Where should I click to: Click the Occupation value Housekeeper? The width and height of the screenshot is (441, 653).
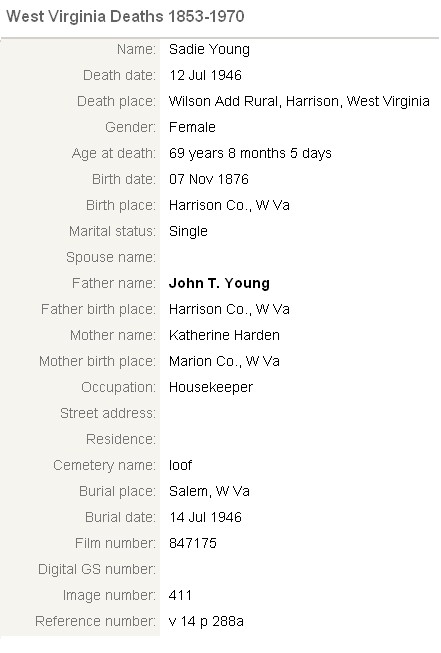point(211,387)
